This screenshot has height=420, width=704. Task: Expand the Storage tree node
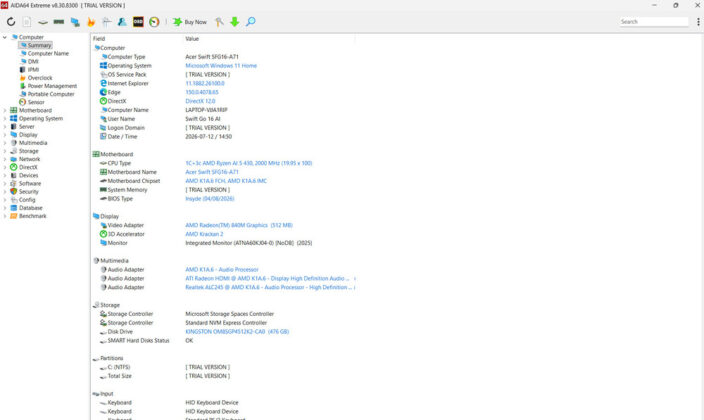[x=5, y=151]
